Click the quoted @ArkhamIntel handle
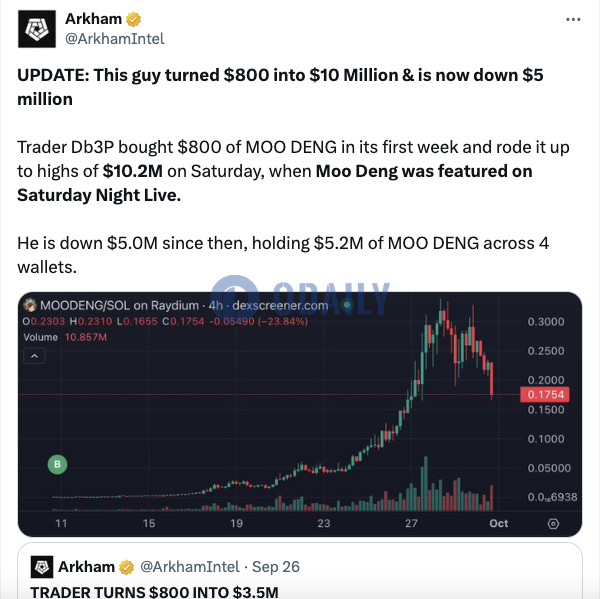This screenshot has width=600, height=599. [190, 567]
